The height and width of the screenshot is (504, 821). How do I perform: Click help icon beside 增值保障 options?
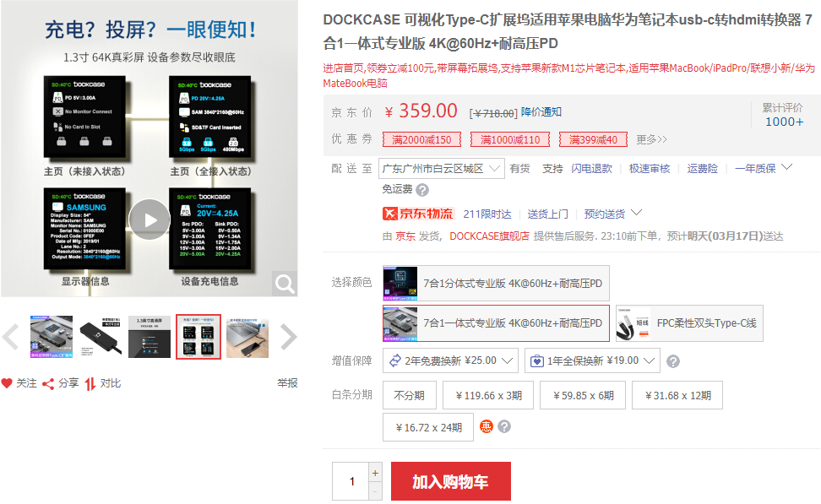click(x=673, y=361)
